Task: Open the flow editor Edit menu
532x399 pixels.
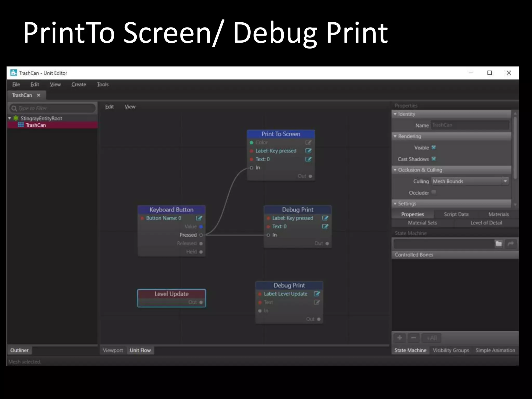Action: (x=109, y=107)
